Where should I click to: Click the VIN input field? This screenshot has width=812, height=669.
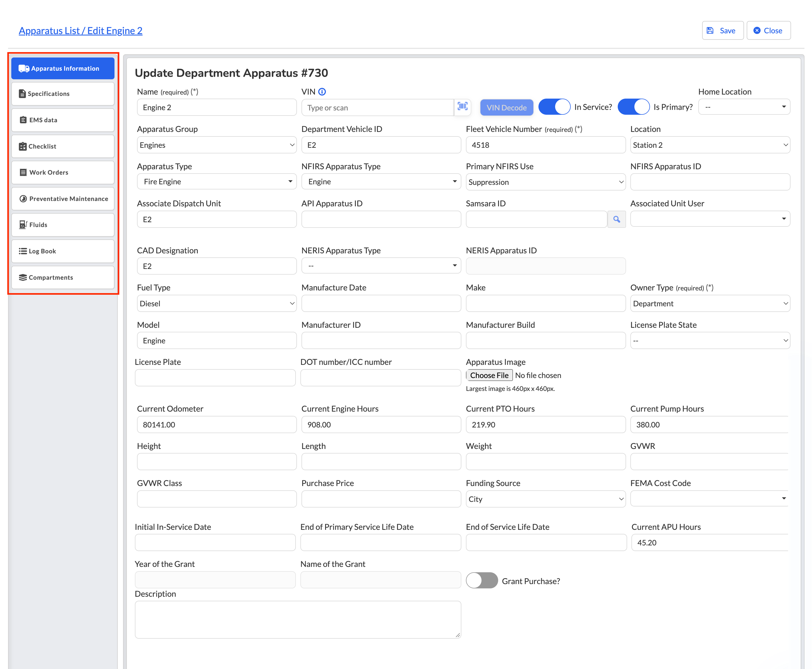tap(377, 107)
